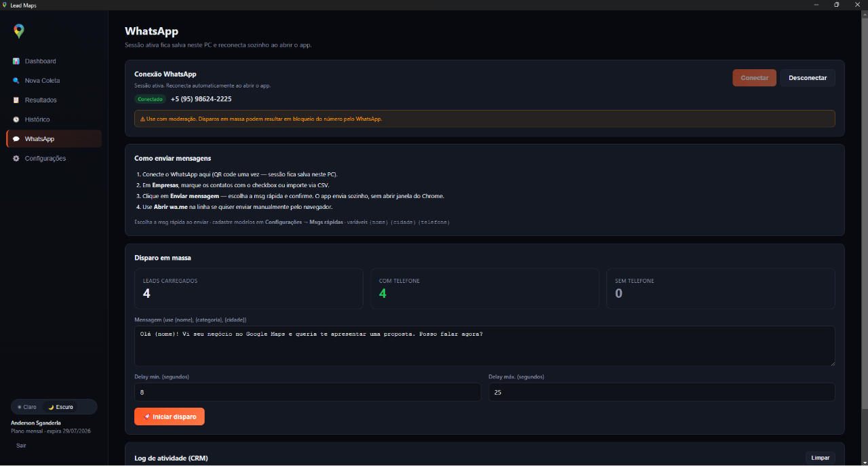Click into the Mensagem text area
Screen dimensions: 868x466
pos(485,346)
